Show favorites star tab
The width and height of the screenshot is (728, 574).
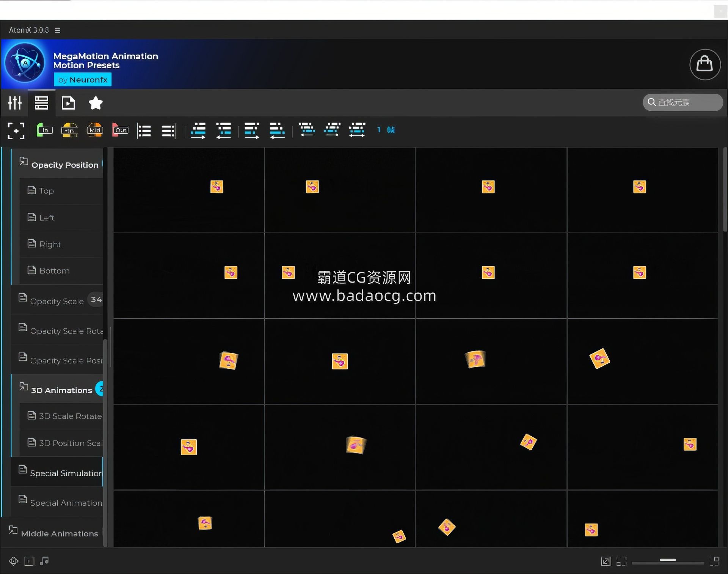[x=96, y=103]
